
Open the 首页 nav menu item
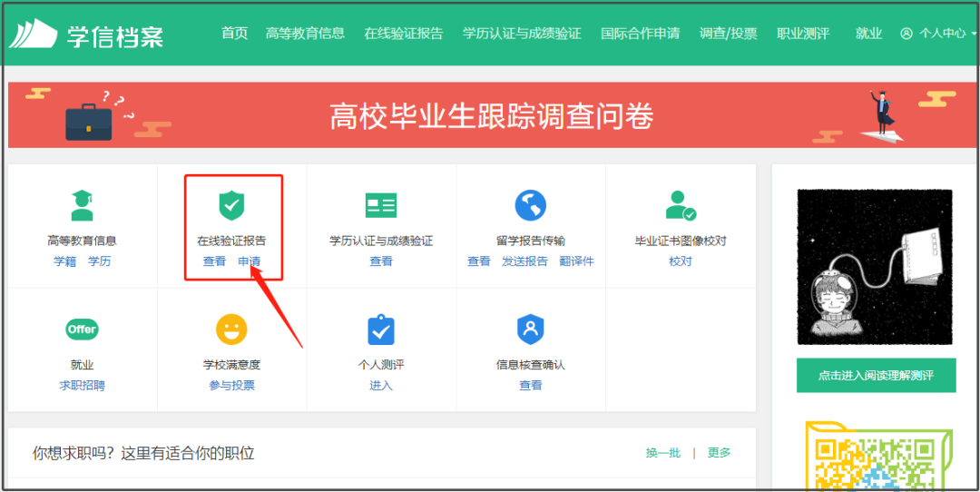(x=234, y=34)
